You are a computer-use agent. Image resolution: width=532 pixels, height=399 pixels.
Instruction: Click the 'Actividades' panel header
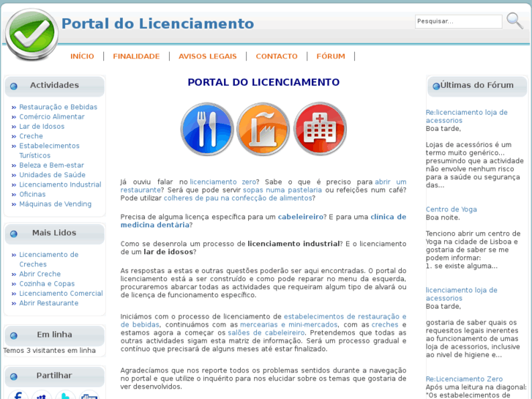coord(55,86)
